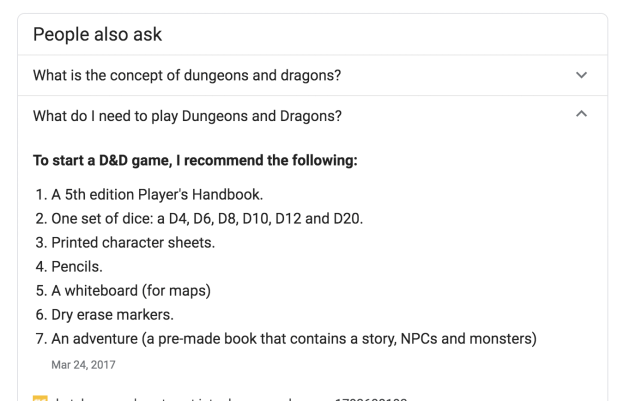
Task: Click the 'A whiteboard (for maps)' list item
Action: pos(130,291)
